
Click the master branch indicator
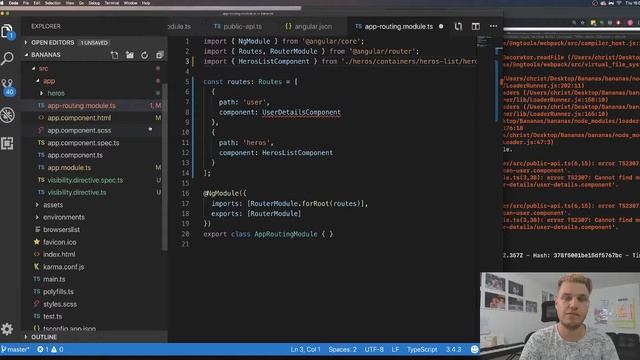(16, 349)
